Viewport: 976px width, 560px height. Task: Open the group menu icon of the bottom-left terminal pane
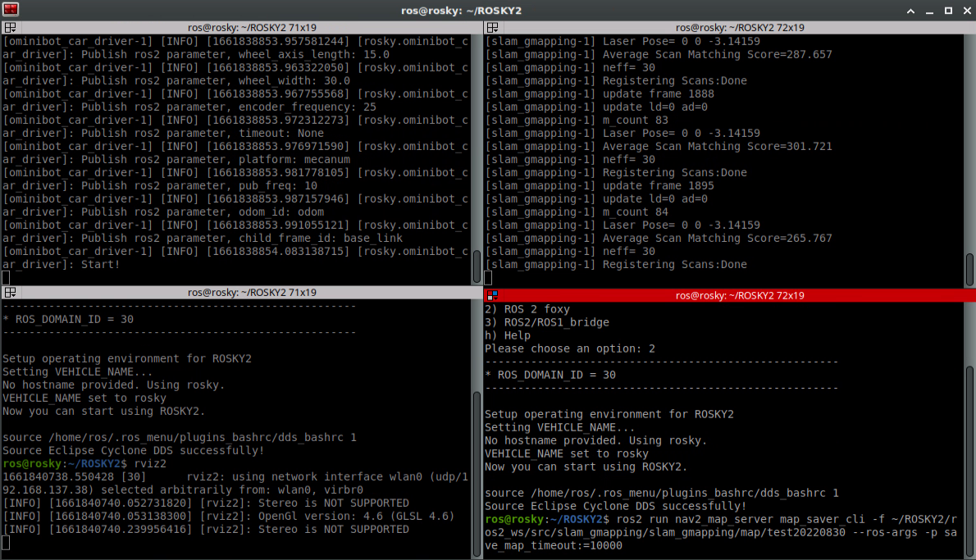click(10, 293)
